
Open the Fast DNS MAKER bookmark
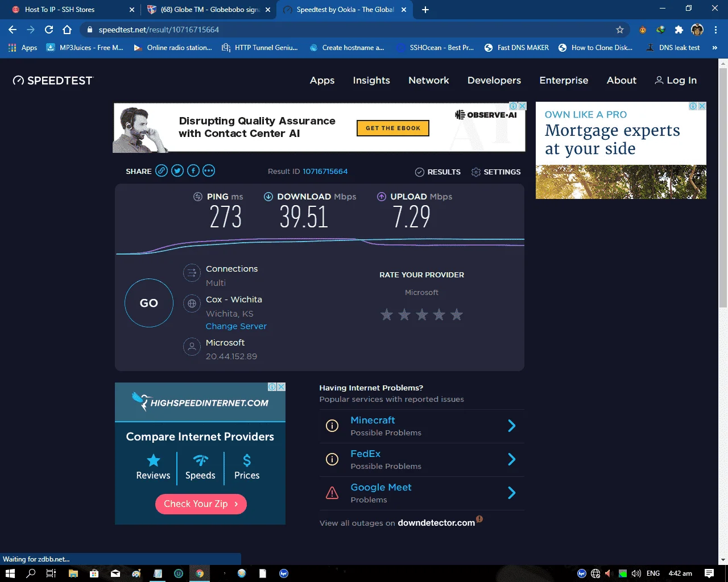516,48
